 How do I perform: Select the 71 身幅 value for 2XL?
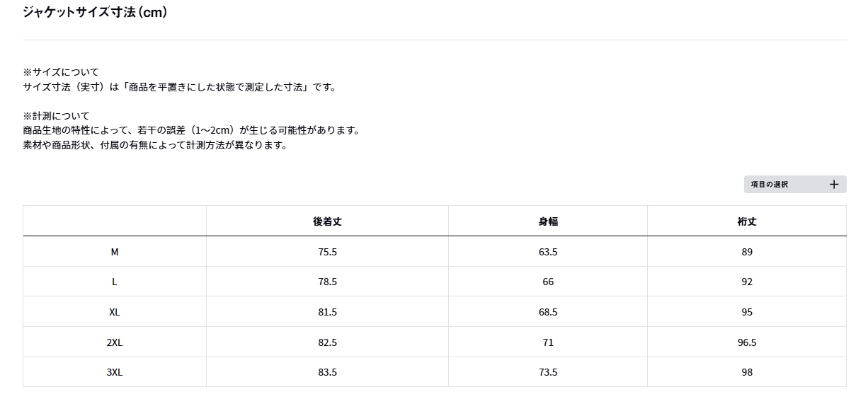click(x=548, y=342)
